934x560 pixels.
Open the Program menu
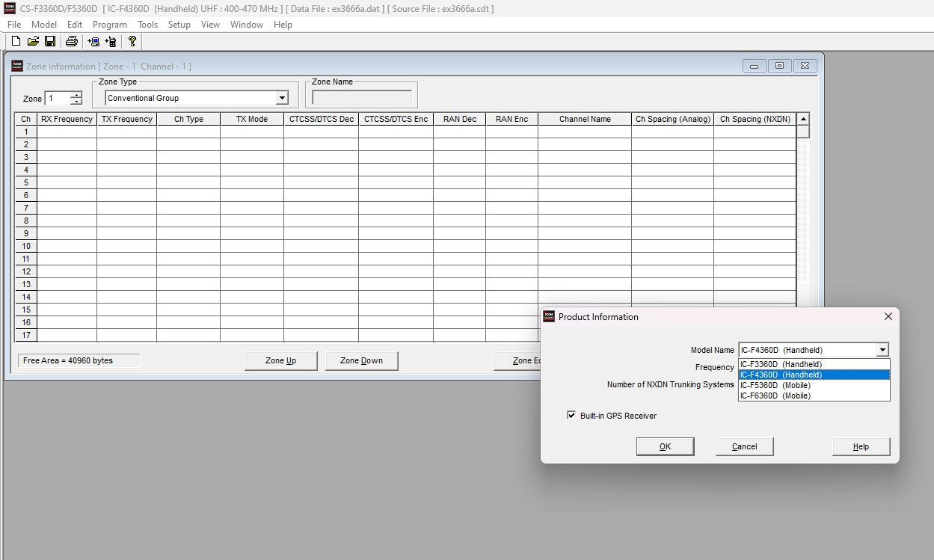(x=109, y=25)
